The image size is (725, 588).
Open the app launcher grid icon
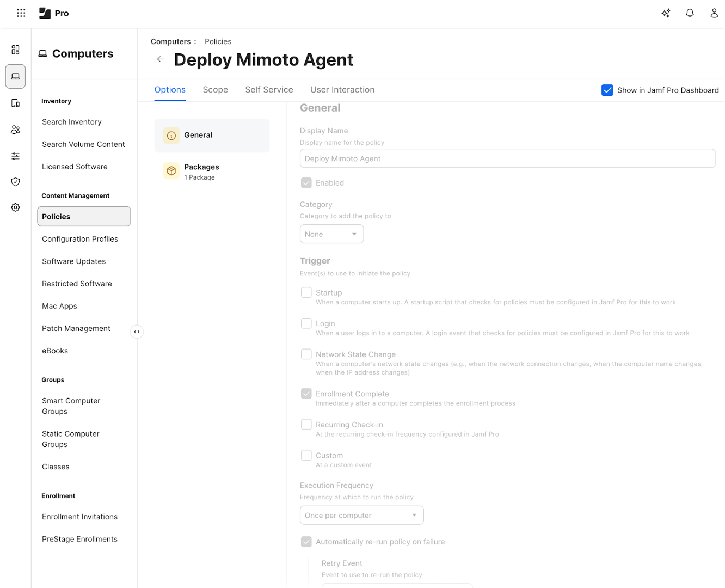(21, 13)
